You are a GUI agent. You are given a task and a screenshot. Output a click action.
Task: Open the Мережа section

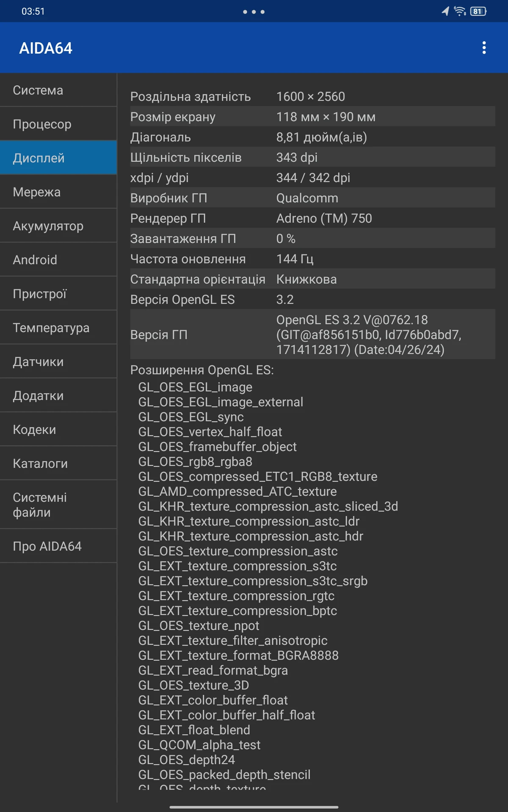click(58, 192)
